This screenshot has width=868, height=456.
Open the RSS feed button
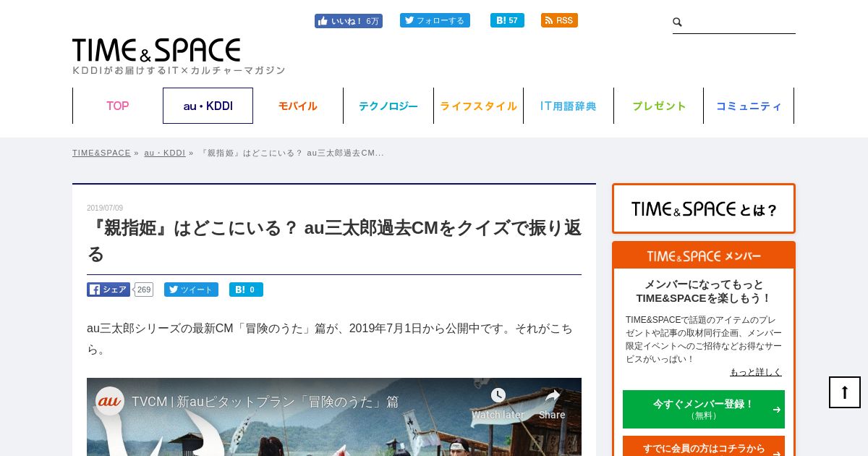click(x=559, y=20)
